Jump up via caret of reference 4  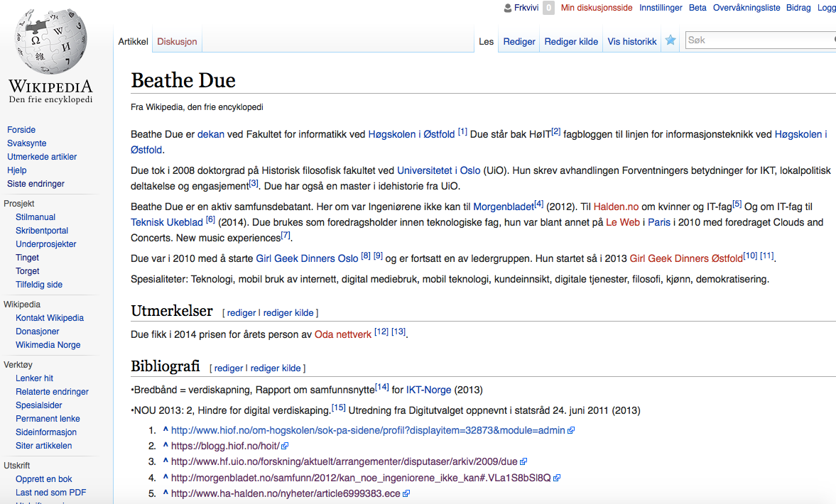point(165,477)
